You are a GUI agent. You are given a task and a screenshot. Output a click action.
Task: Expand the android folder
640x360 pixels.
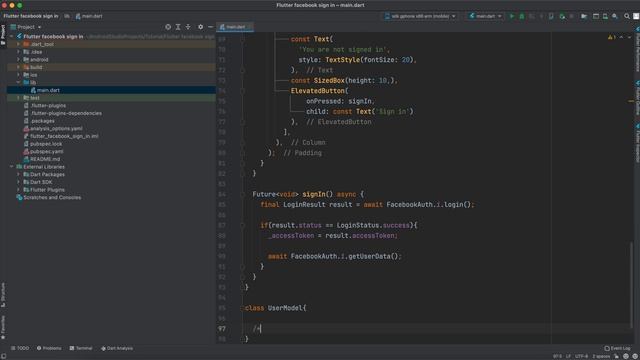[18, 60]
